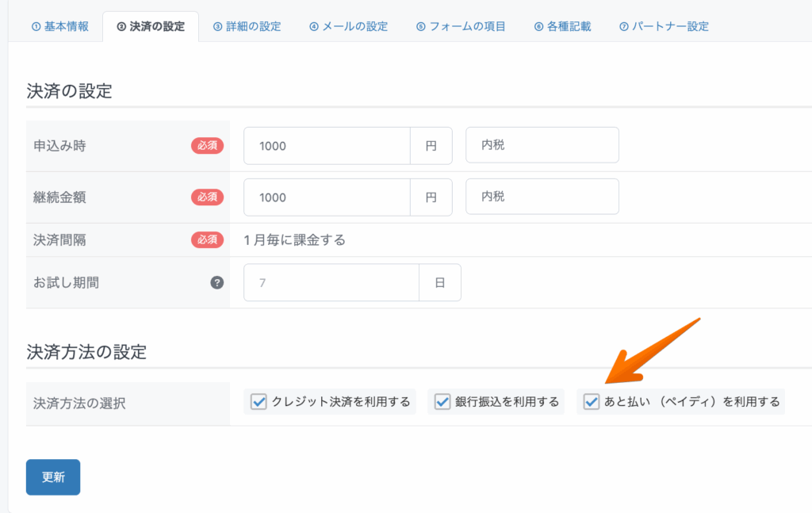Screen dimensions: 812x513
Task: Open the パートナー設定 tab
Action: pyautogui.click(x=664, y=26)
